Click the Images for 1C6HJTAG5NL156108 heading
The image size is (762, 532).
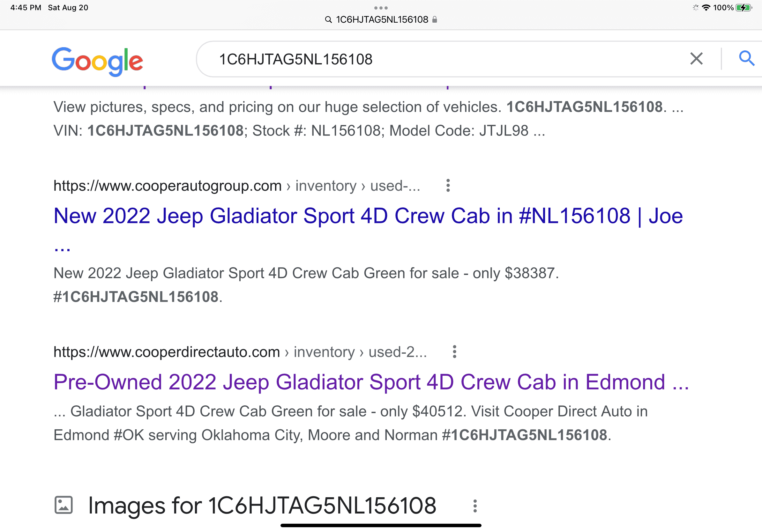[x=262, y=506]
